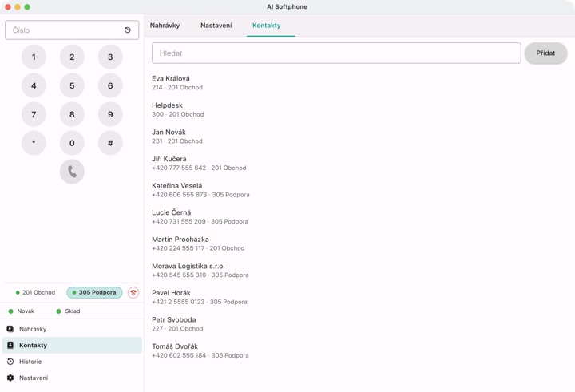Tap the hash key on keypad

(x=110, y=143)
